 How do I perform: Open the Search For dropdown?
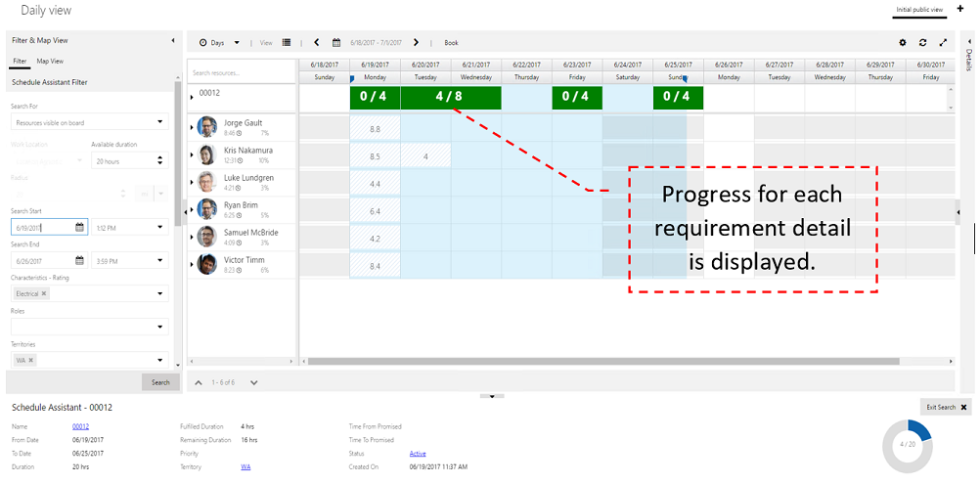click(90, 122)
